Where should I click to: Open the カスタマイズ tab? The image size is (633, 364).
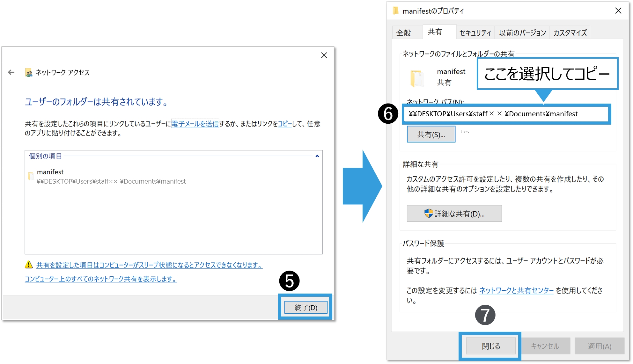click(570, 33)
